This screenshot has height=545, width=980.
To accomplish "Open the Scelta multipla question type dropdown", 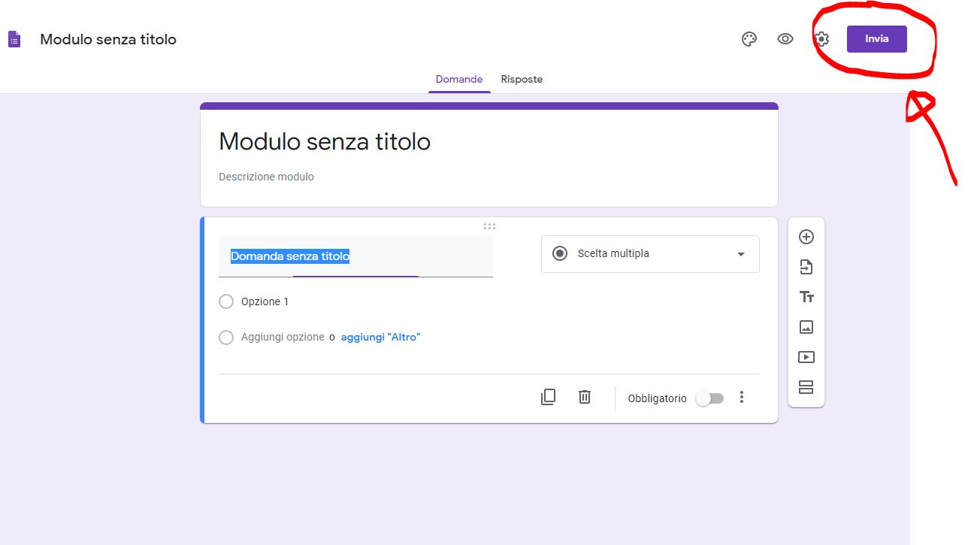I will pyautogui.click(x=650, y=254).
